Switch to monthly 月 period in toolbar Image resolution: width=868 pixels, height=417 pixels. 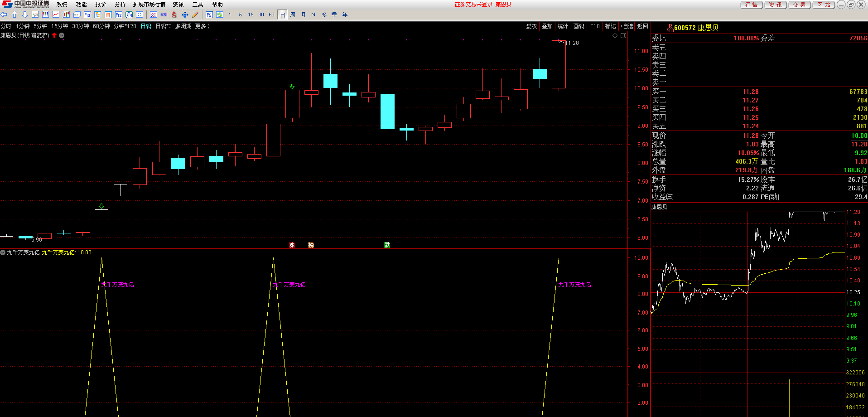(303, 15)
